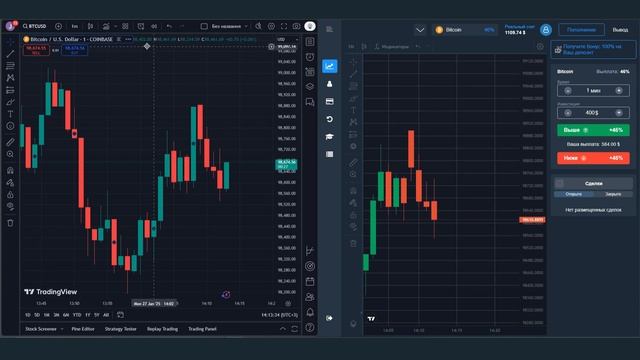Screen dimensions: 640x360
Task: Open the chart view icon in broker sidebar
Action: 329,66
